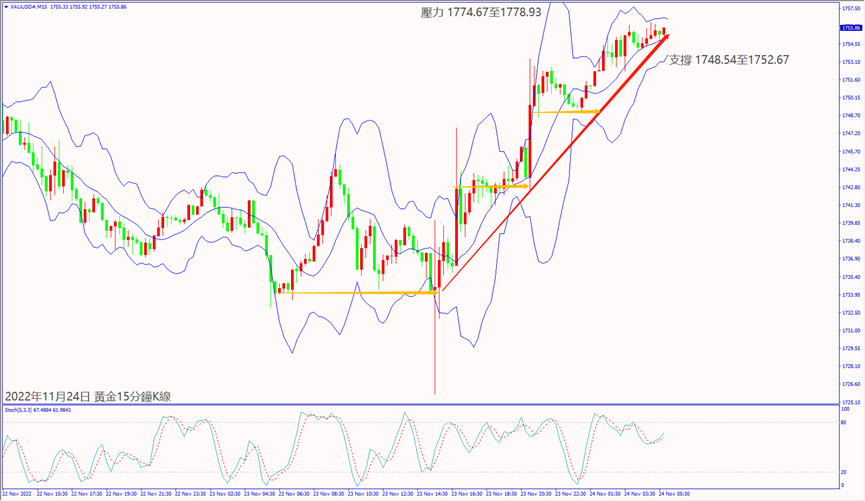Select the short orange horizontal line near 1748.70
The image size is (865, 501).
[x=566, y=112]
